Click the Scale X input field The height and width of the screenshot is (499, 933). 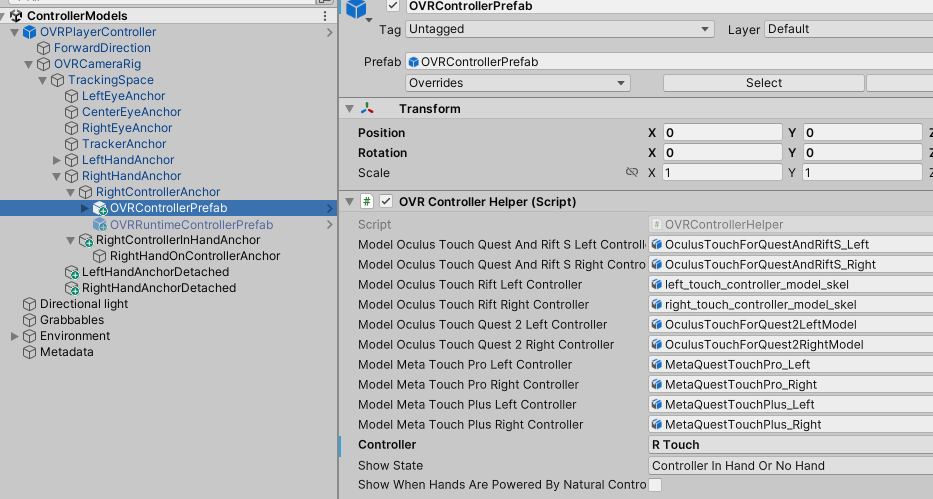click(x=722, y=173)
